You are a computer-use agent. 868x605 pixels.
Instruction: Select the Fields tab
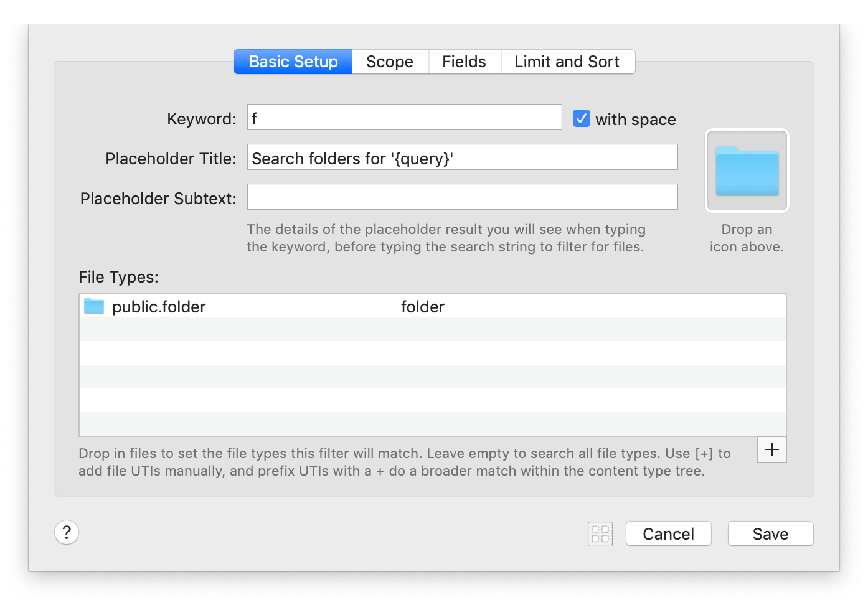coord(464,62)
